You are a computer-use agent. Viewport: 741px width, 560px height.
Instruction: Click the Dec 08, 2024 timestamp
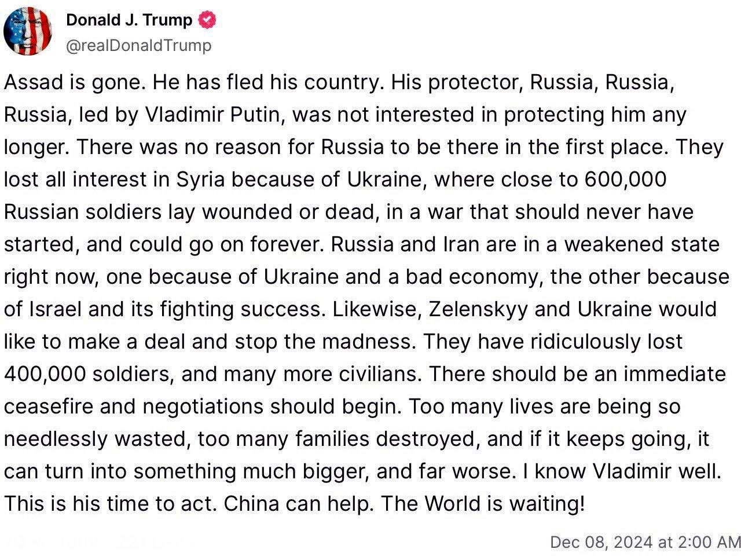click(645, 542)
